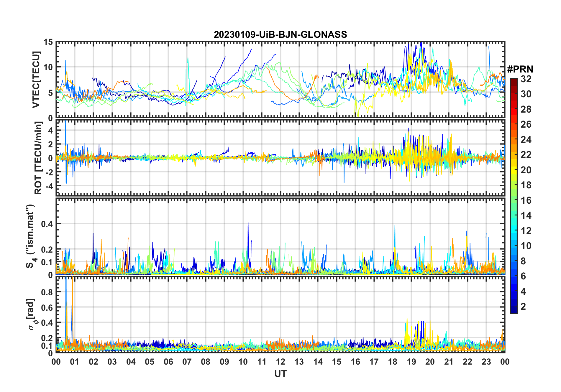
Task: Click colorbar tick label 32
Action: pyautogui.click(x=526, y=79)
